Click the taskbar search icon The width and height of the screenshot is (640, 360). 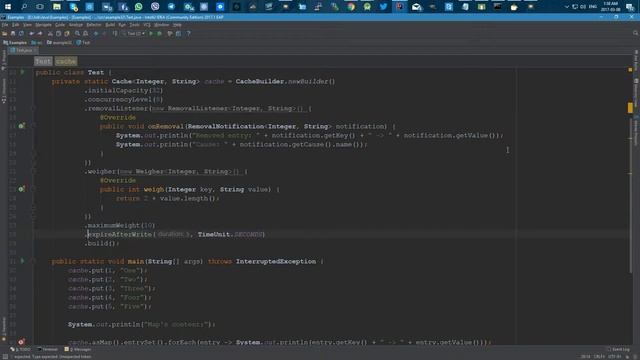[x=24, y=7]
